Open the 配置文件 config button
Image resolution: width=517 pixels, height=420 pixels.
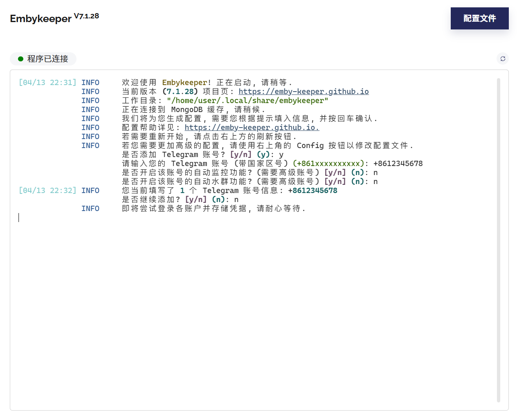(480, 18)
